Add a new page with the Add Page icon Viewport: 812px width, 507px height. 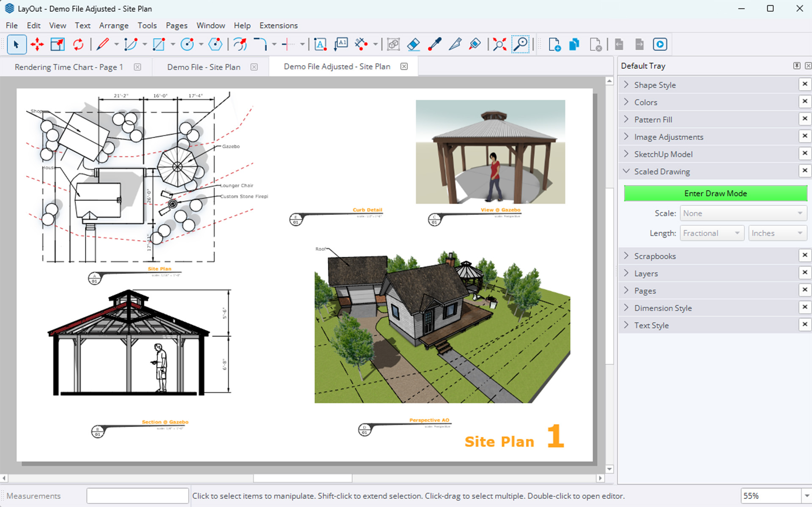click(554, 44)
